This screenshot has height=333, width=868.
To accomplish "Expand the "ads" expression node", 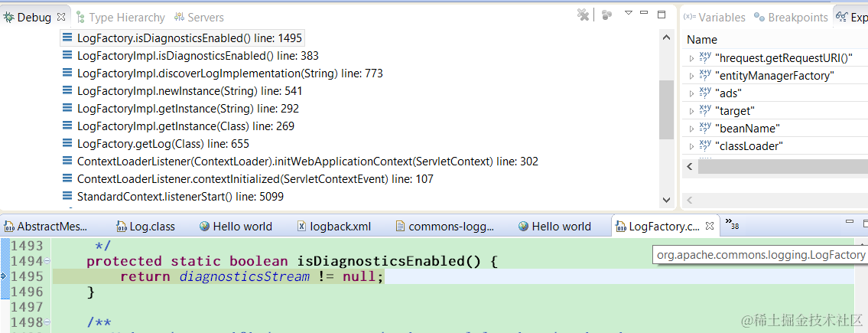I will click(691, 93).
